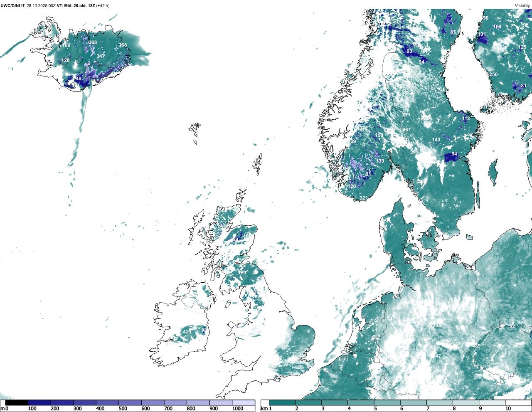
Task: Click the palest lavender 1000 m legend swatch
Action: (243, 402)
